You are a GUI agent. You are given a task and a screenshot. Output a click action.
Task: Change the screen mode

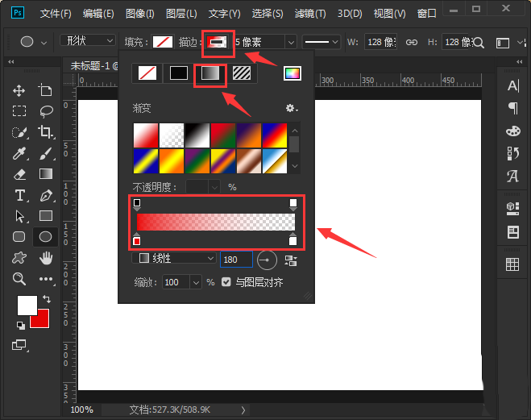pyautogui.click(x=19, y=345)
